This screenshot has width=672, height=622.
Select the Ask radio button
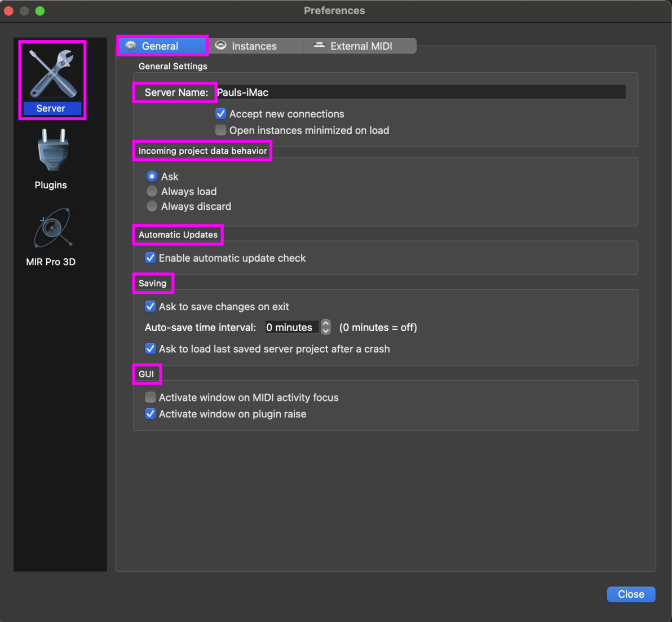(152, 177)
